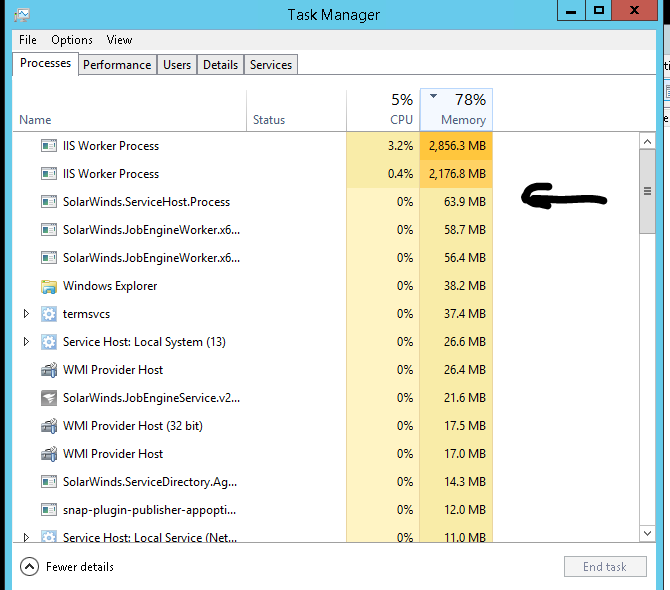The image size is (670, 590).
Task: Switch to the Details tab
Action: click(x=220, y=65)
